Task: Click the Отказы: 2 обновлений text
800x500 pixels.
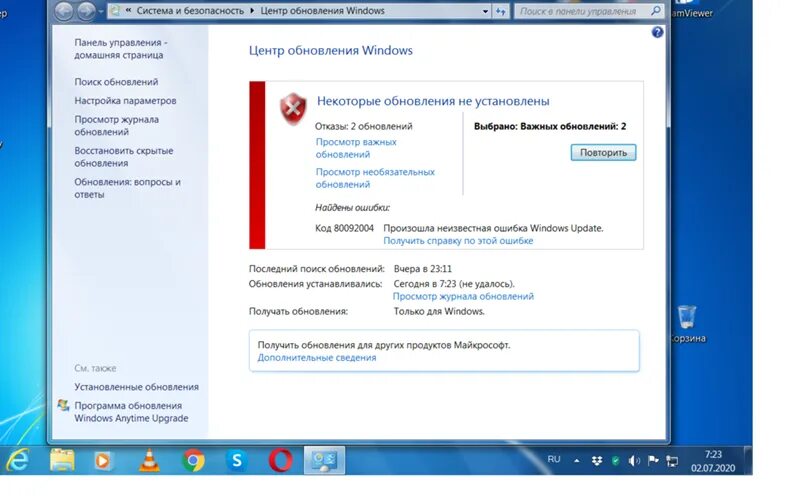Action: click(364, 126)
